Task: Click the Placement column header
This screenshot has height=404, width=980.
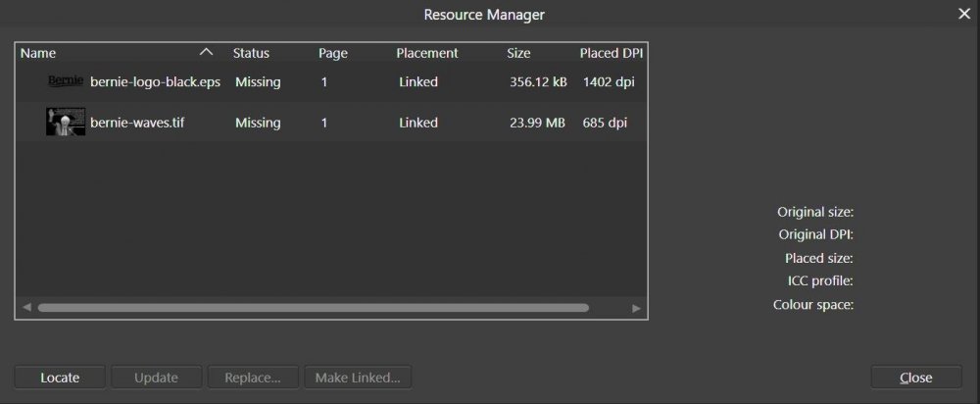Action: click(x=427, y=53)
